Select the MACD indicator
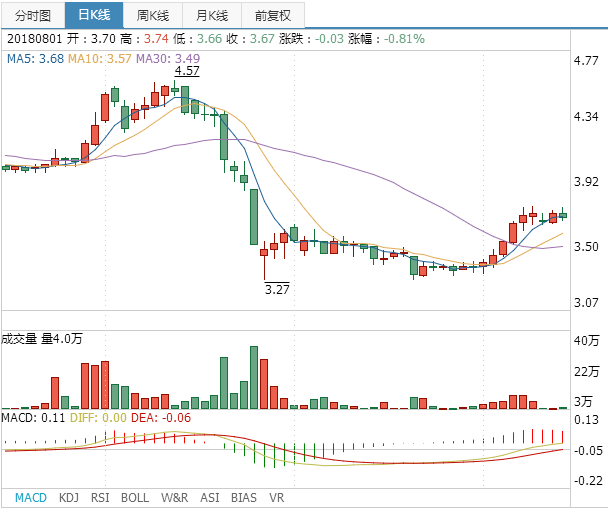This screenshot has height=509, width=608. (31, 497)
